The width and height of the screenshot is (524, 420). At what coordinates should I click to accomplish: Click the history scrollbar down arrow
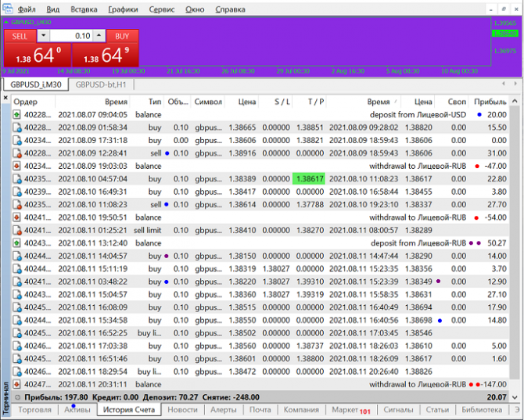click(x=515, y=397)
